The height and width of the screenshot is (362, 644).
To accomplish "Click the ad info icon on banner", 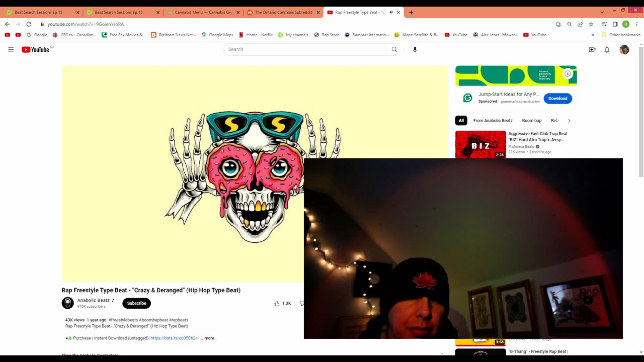I will [x=568, y=73].
